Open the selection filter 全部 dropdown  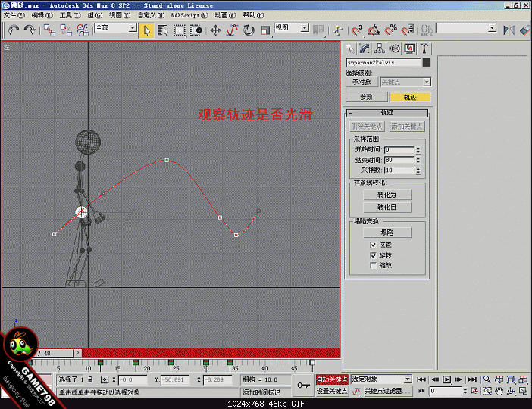[115, 28]
